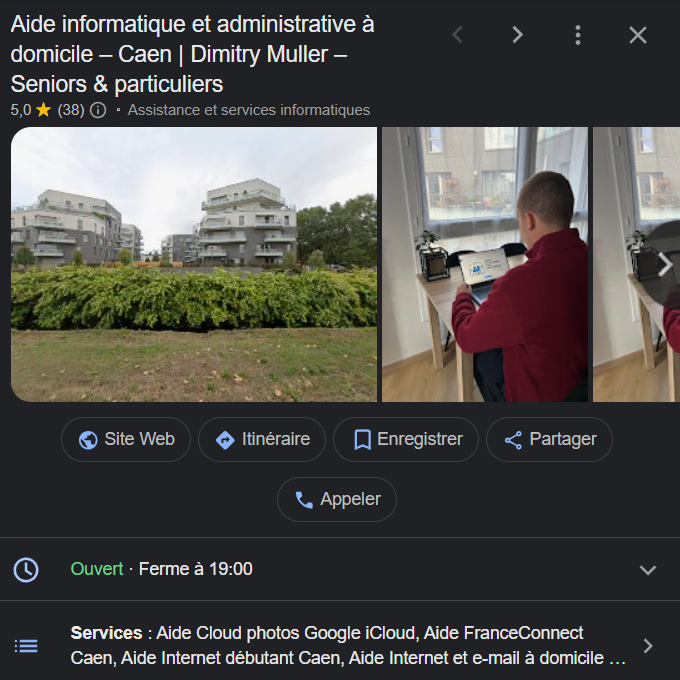The image size is (680, 680).
Task: Share the business via Partager
Action: click(549, 439)
